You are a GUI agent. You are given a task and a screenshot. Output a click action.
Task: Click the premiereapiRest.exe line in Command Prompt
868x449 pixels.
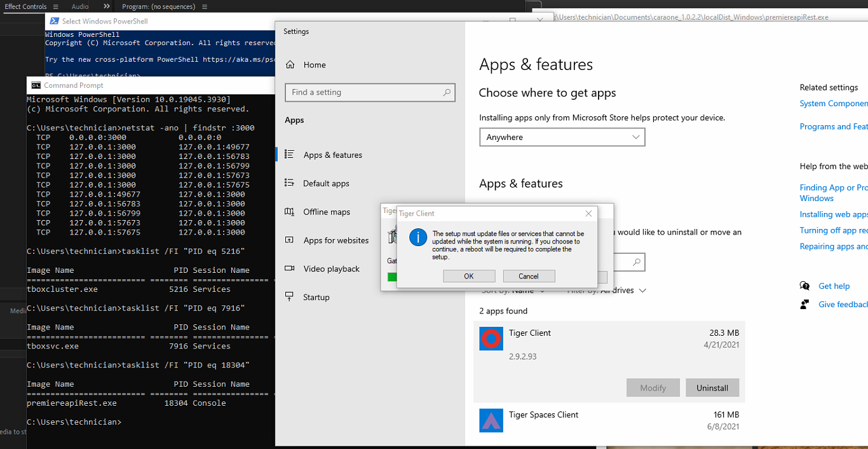tap(126, 403)
